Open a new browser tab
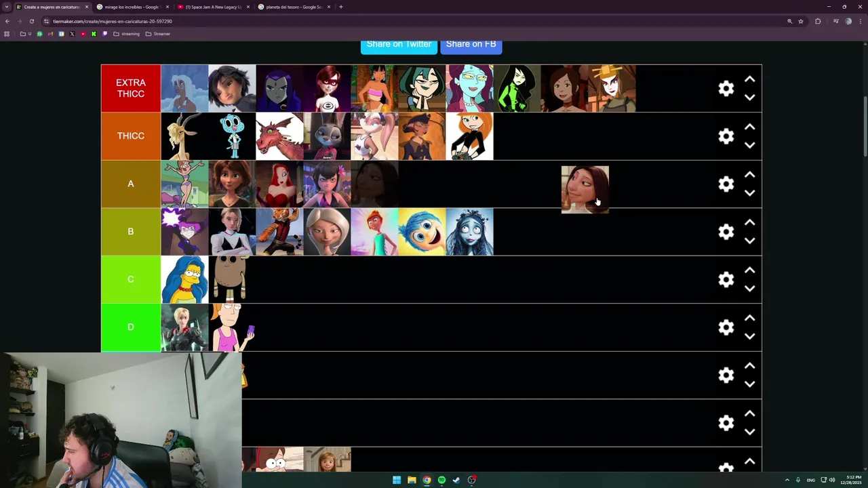 tap(341, 7)
